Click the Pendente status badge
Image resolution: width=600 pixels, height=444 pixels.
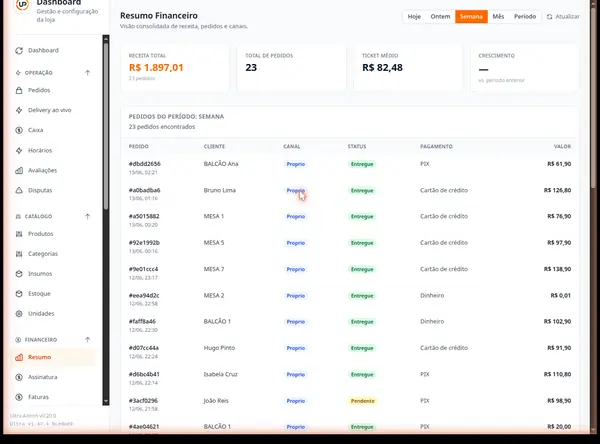tap(362, 401)
